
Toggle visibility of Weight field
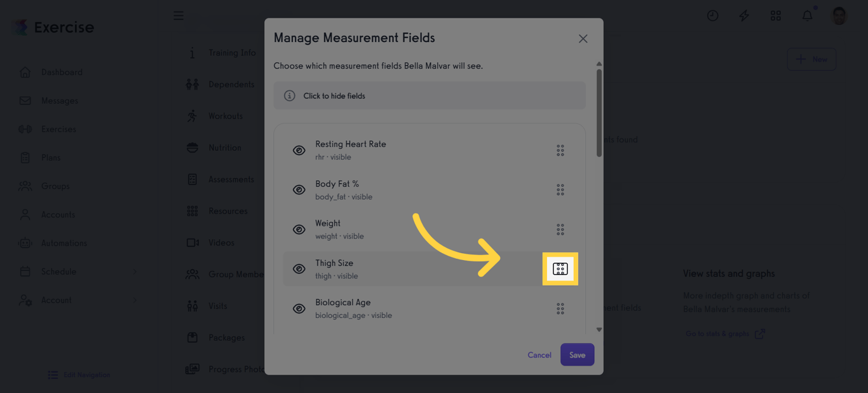click(299, 230)
